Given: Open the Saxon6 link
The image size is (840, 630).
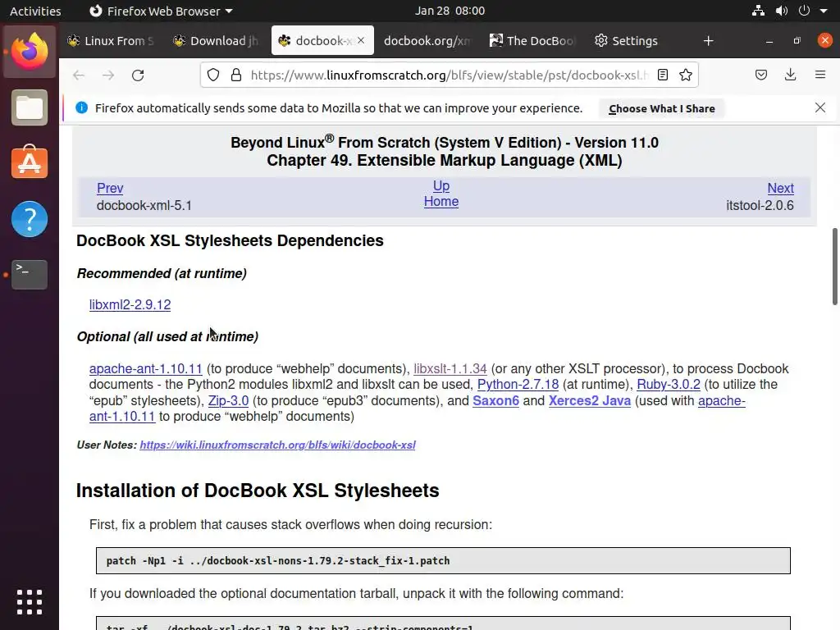Looking at the screenshot, I should [x=495, y=400].
